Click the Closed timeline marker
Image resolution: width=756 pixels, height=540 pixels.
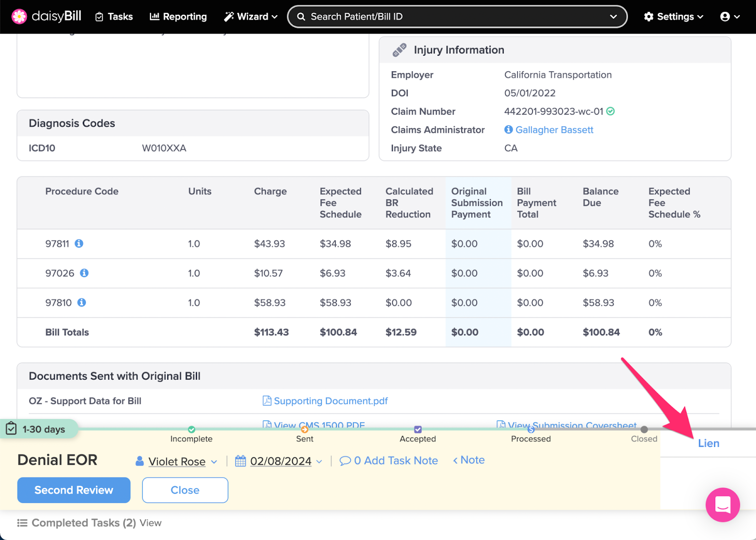[644, 429]
